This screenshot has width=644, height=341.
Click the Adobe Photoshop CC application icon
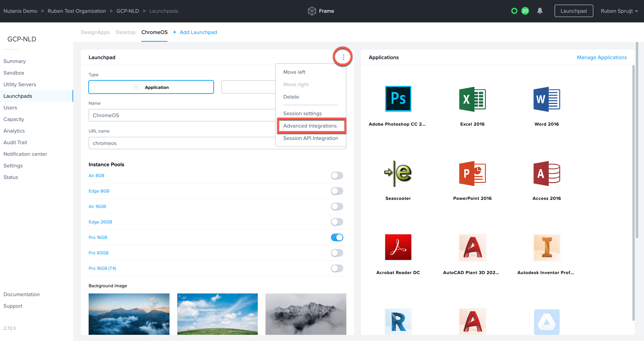pos(398,99)
